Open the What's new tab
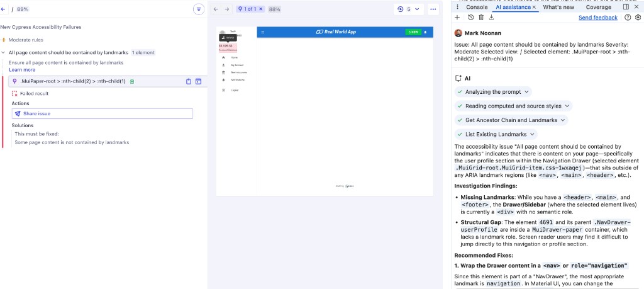Viewport: 644px width, 289px height. point(558,7)
